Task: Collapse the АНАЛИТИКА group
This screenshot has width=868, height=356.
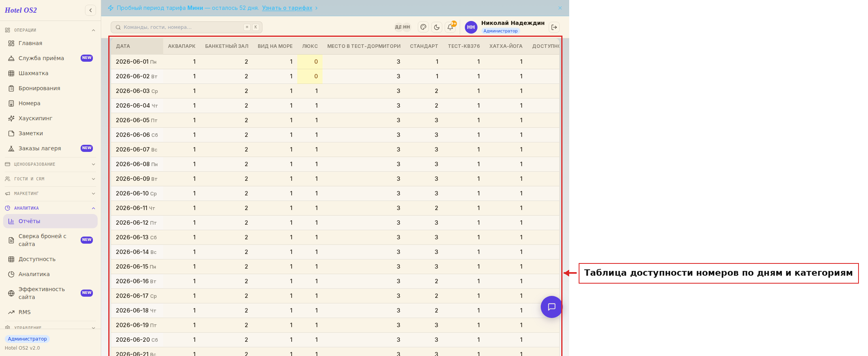Action: (x=51, y=208)
